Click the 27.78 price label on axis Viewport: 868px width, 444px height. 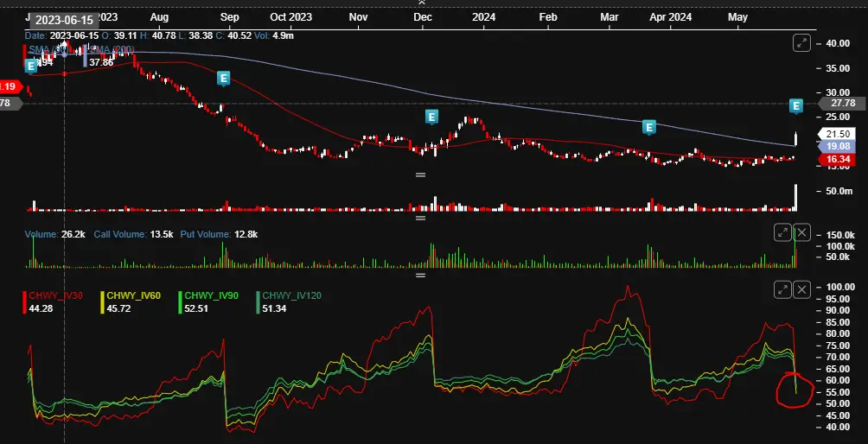tap(843, 104)
